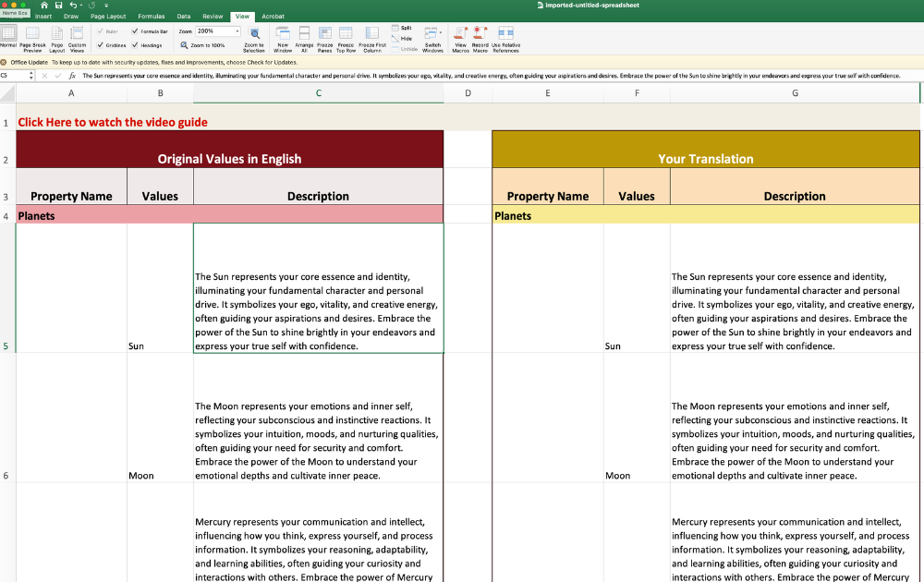Click the Redo arrow icon
924x582 pixels.
[91, 6]
